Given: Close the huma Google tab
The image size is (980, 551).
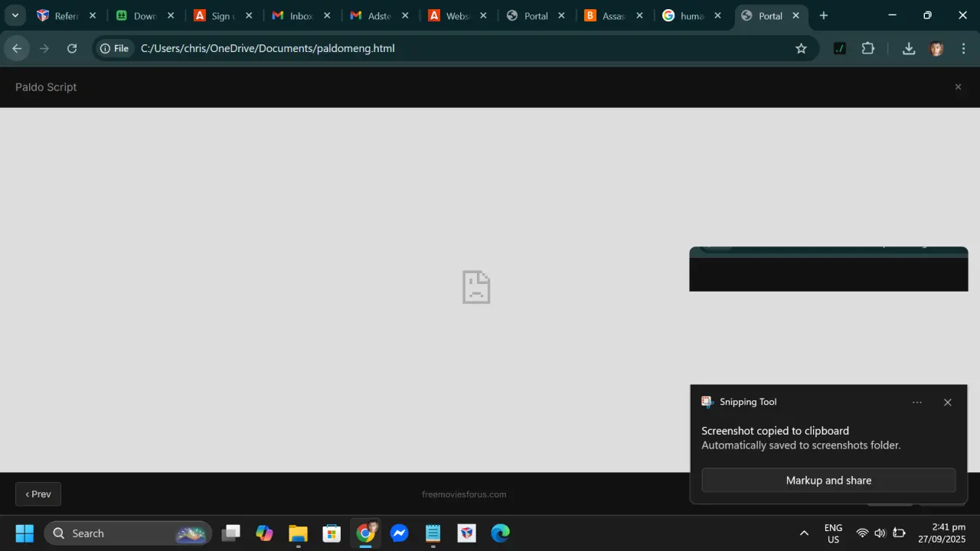Looking at the screenshot, I should tap(717, 15).
